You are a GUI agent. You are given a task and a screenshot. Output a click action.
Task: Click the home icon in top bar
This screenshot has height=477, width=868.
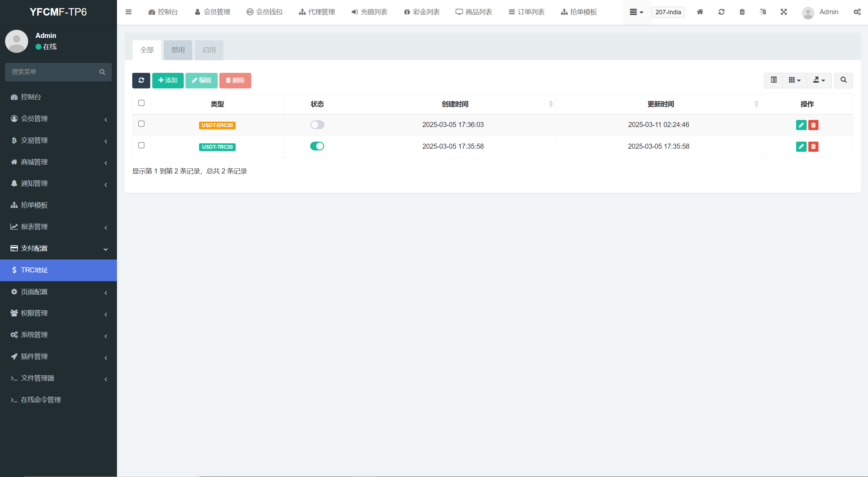[x=700, y=12]
